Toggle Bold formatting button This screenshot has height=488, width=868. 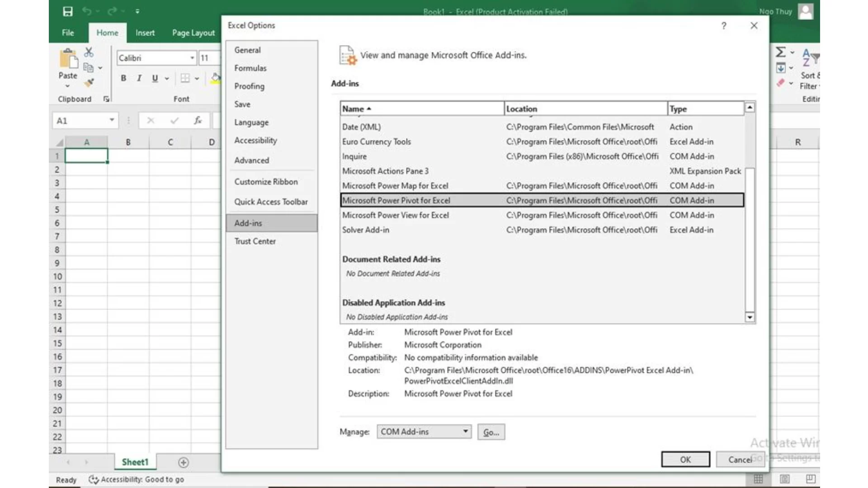pos(123,78)
